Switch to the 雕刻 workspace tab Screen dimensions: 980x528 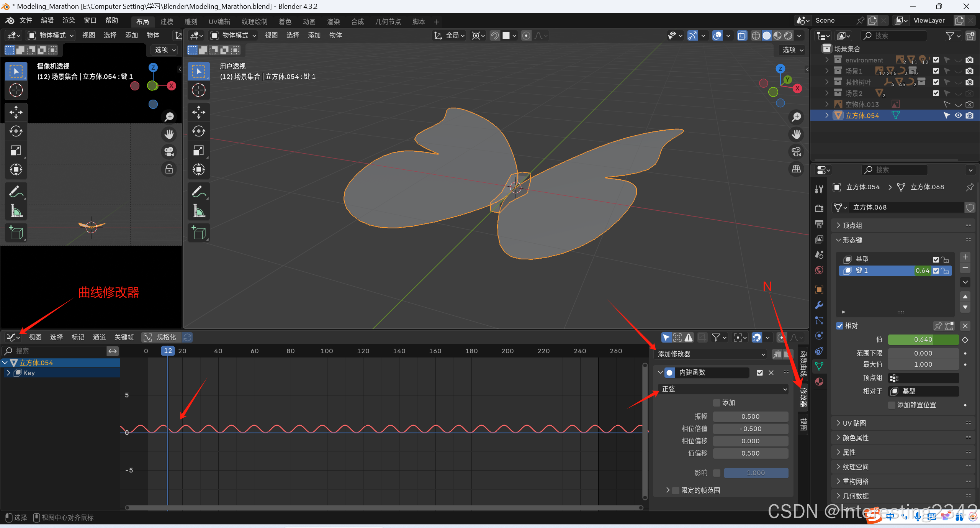pos(191,21)
